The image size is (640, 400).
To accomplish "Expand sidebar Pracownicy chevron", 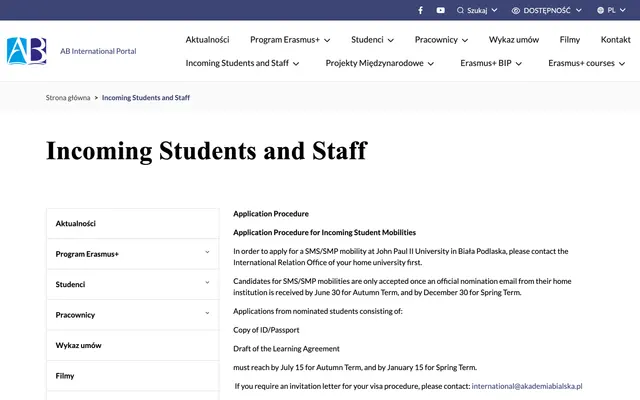I will pyautogui.click(x=207, y=313).
